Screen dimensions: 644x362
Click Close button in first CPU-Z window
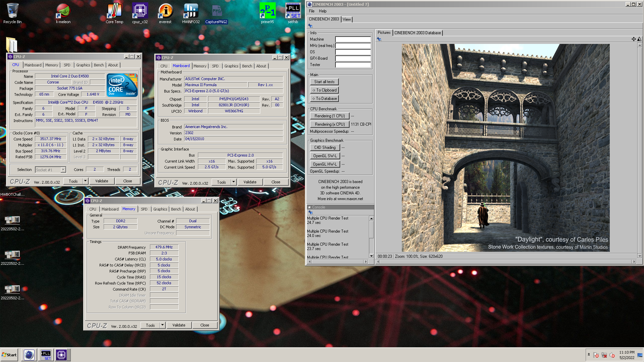[x=127, y=181]
